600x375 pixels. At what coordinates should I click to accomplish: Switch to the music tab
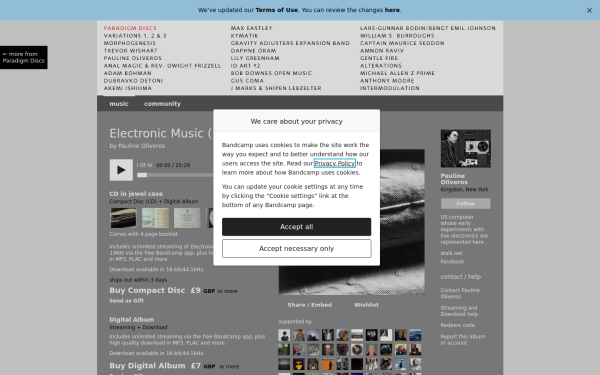(x=119, y=104)
